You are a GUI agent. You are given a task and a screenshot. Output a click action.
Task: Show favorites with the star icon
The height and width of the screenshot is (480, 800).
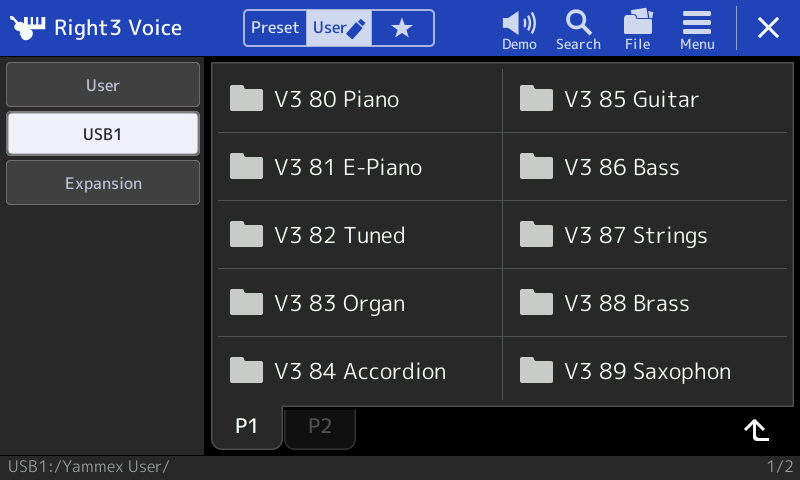tap(403, 28)
